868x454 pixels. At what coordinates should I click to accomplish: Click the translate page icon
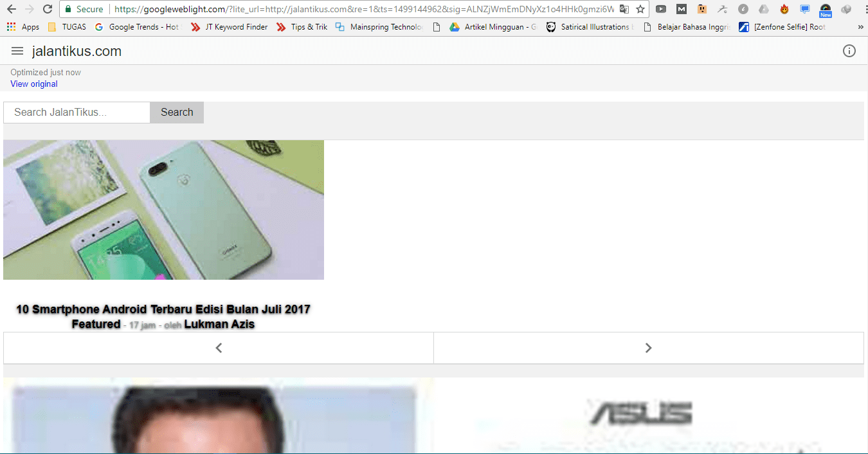624,9
